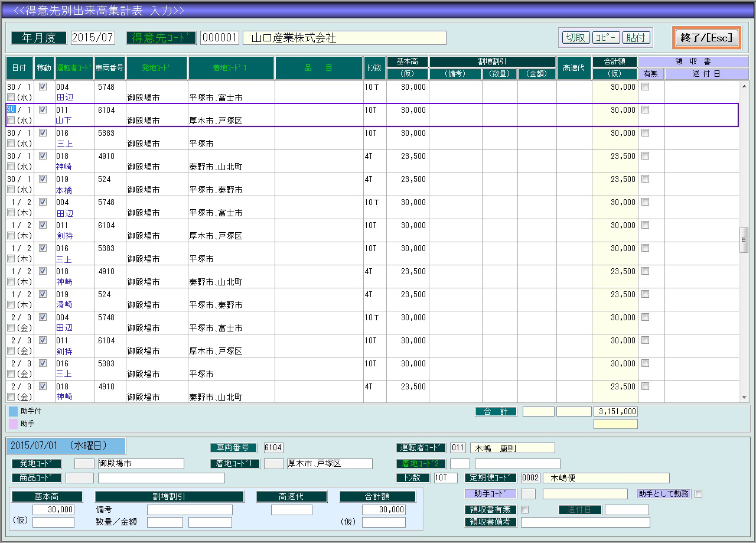Open the 得意先コード lookup label at top
This screenshot has height=543, width=756.
(162, 38)
